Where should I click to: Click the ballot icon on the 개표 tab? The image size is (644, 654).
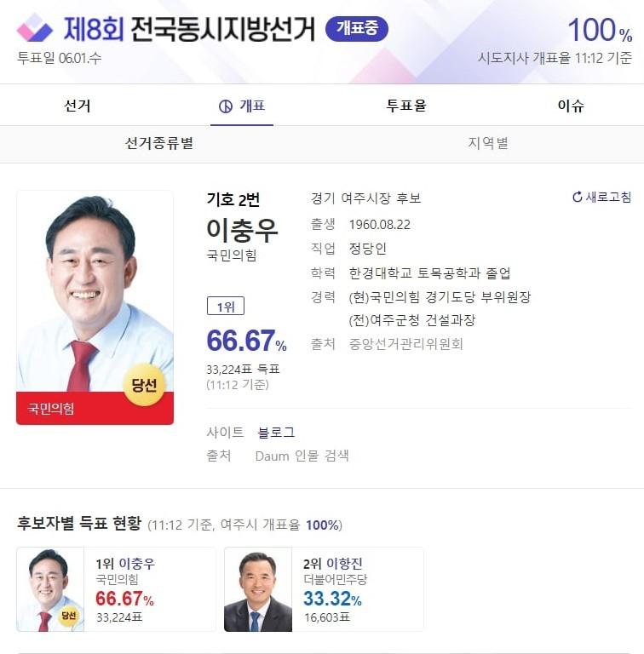point(226,106)
